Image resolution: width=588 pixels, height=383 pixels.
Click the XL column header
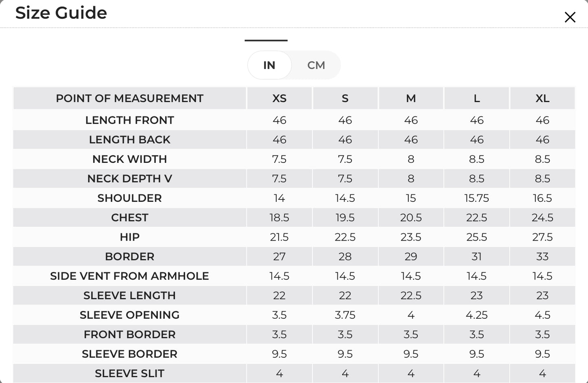coord(542,98)
